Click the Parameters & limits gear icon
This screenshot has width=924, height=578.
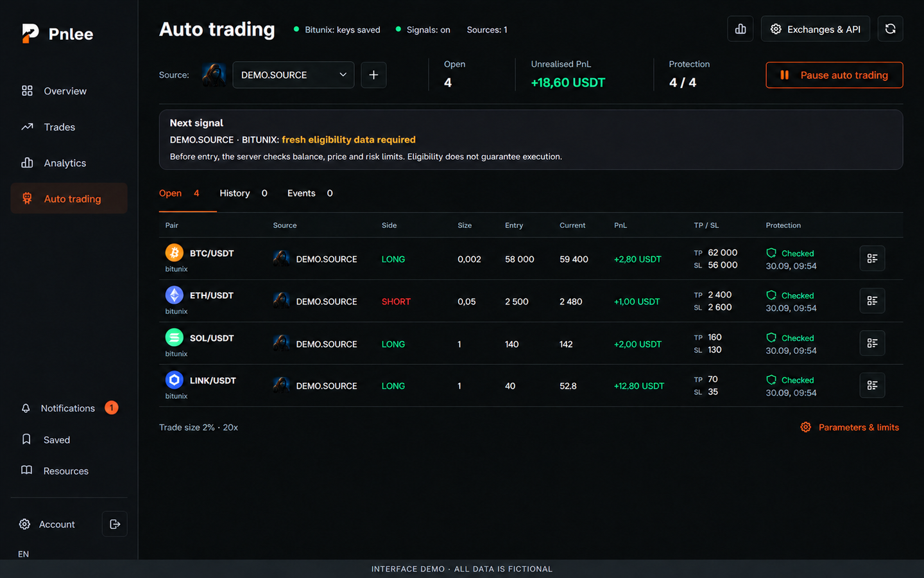pyautogui.click(x=806, y=427)
